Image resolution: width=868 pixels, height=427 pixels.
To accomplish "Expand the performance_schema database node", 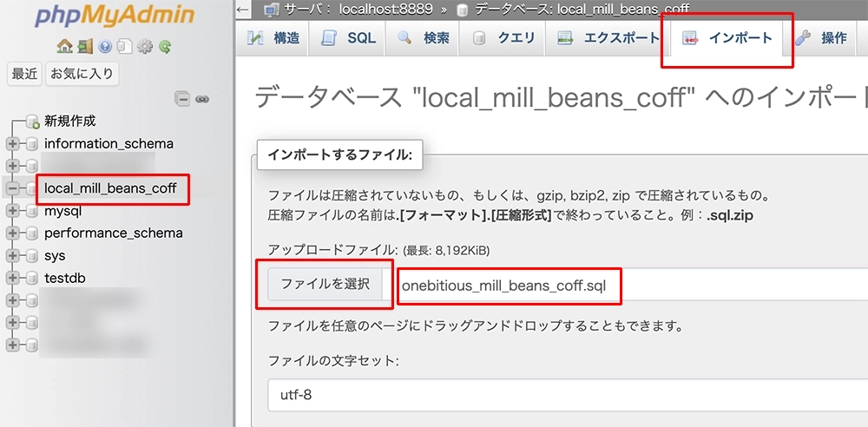I will (12, 233).
